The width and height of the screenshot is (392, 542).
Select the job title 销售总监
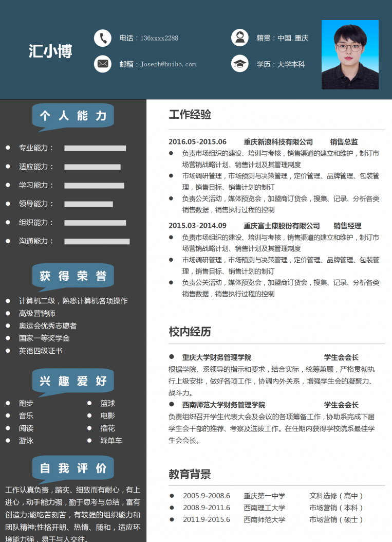[344, 142]
